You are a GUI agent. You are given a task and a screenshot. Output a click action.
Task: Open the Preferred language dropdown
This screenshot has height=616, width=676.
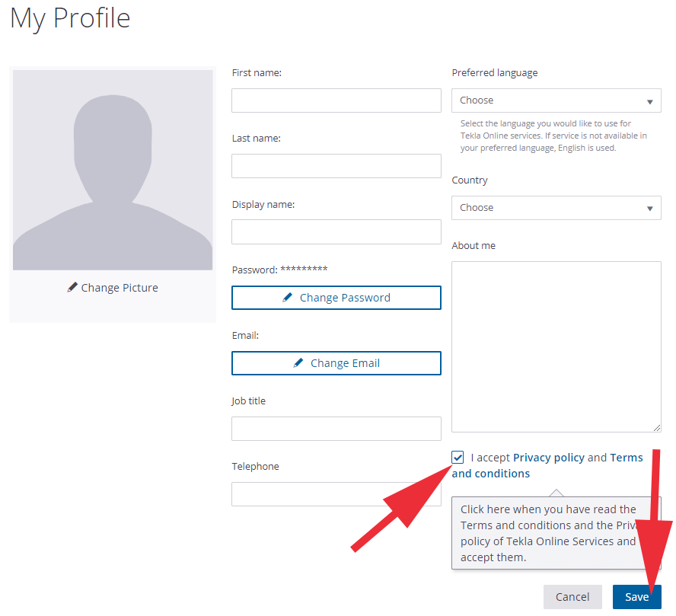(556, 101)
